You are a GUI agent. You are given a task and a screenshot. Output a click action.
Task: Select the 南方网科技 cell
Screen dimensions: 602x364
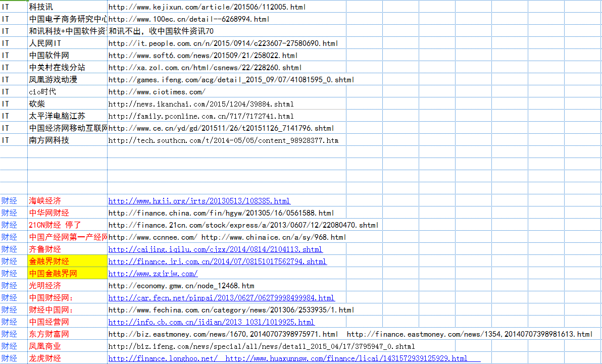pos(68,140)
